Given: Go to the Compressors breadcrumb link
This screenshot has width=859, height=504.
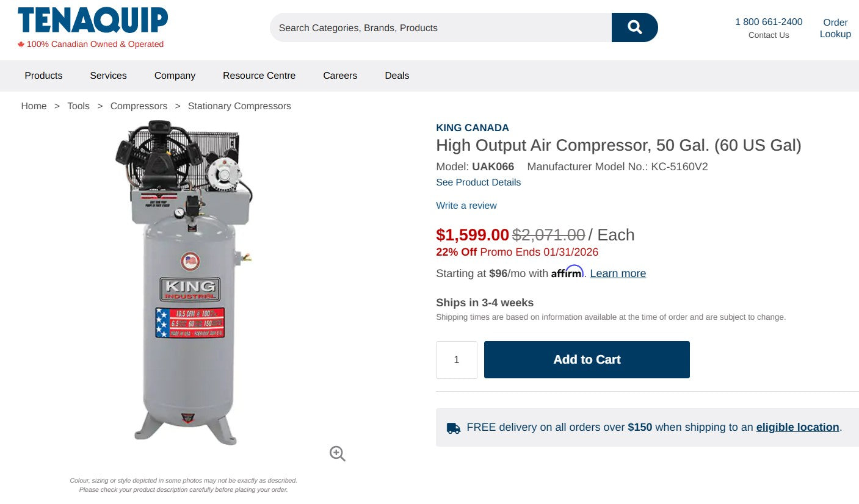Looking at the screenshot, I should coord(139,106).
